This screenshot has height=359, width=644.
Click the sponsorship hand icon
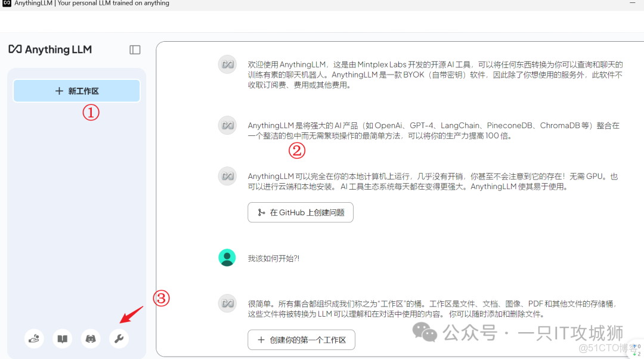[x=34, y=338]
